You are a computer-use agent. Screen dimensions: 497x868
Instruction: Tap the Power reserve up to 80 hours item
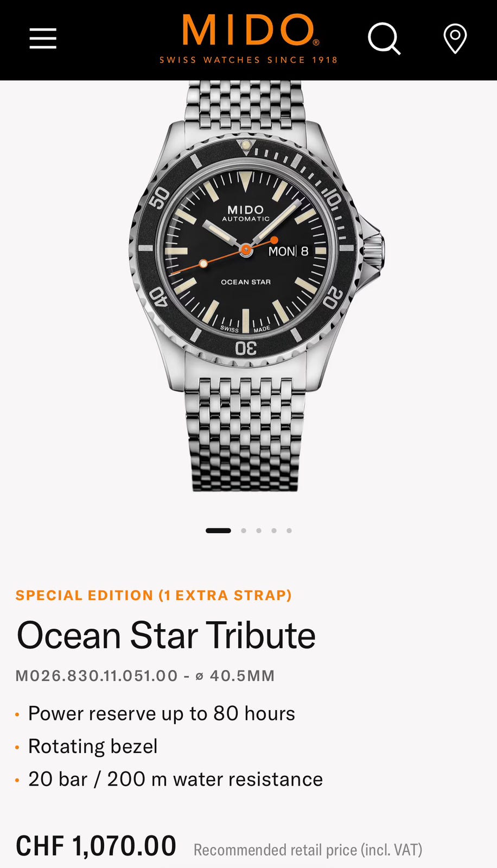click(162, 714)
